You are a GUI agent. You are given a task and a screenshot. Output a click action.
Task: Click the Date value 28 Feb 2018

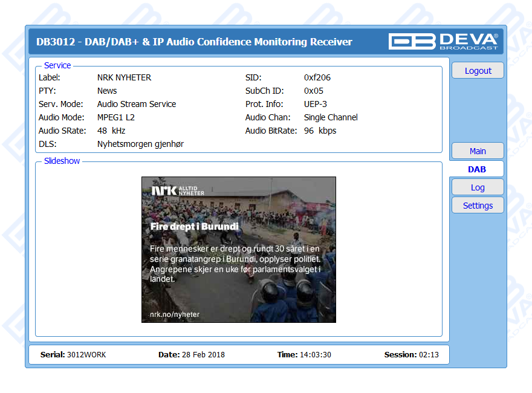(203, 355)
